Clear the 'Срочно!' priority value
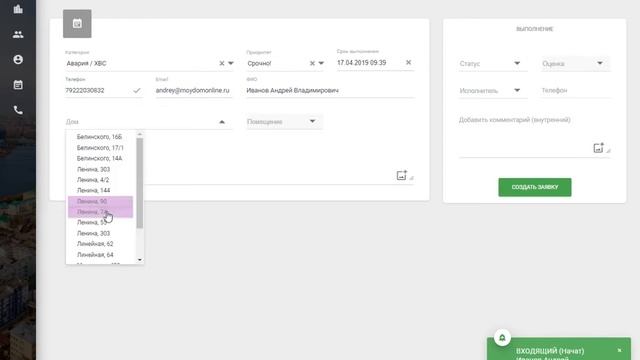 (x=312, y=63)
